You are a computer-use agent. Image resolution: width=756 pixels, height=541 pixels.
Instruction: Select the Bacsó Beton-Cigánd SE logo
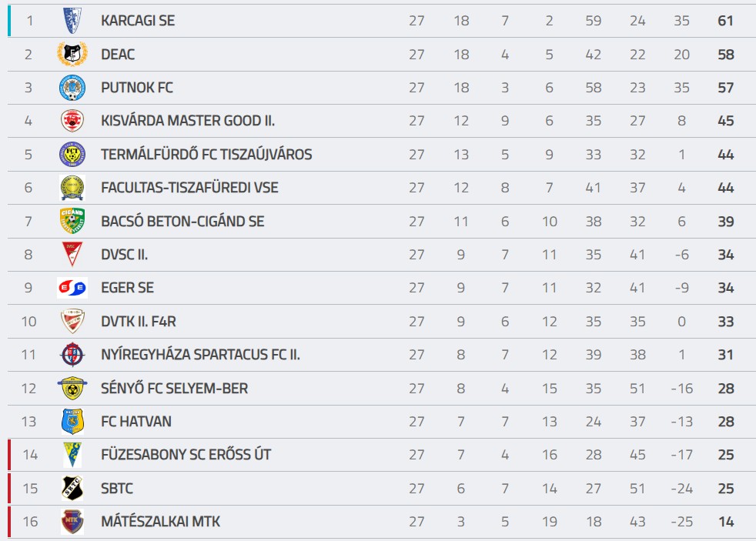tap(72, 221)
